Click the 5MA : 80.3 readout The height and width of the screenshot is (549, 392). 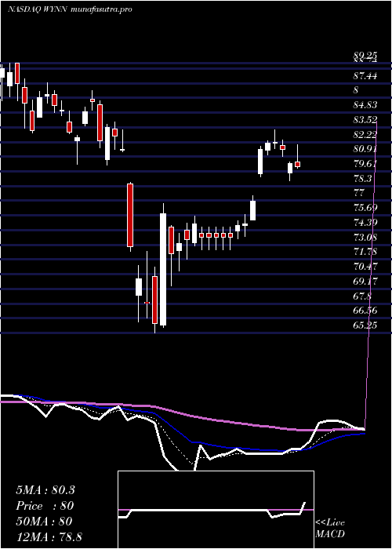point(45,490)
